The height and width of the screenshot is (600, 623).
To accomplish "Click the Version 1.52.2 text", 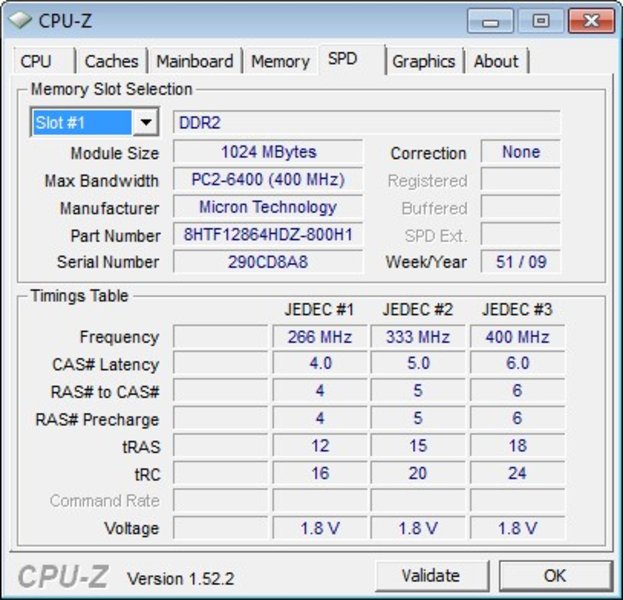I will tap(181, 579).
